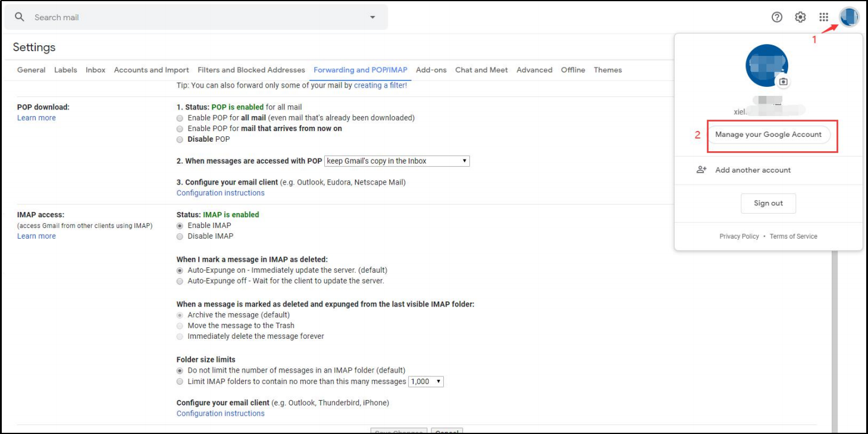
Task: Open the Accounts and Import tab
Action: [151, 70]
